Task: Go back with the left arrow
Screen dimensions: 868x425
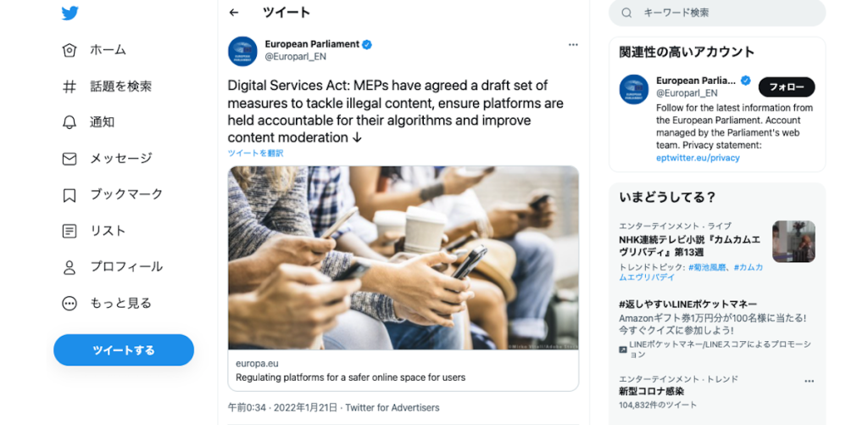Action: [234, 13]
